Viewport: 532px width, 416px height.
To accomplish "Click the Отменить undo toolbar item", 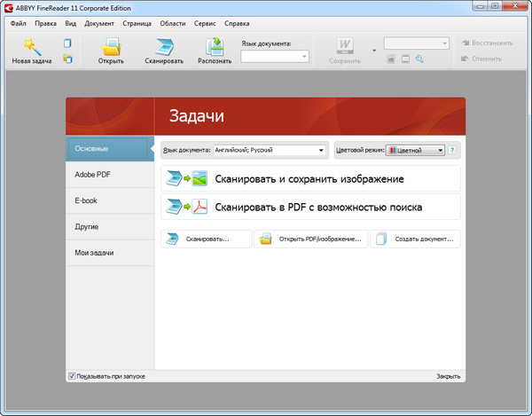I will [x=481, y=59].
